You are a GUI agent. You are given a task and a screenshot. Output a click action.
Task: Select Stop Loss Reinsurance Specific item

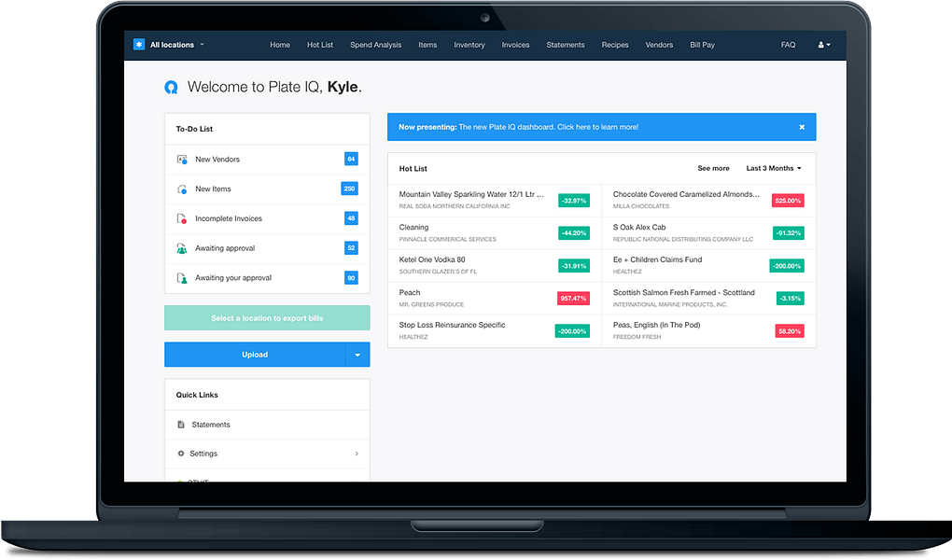click(495, 331)
